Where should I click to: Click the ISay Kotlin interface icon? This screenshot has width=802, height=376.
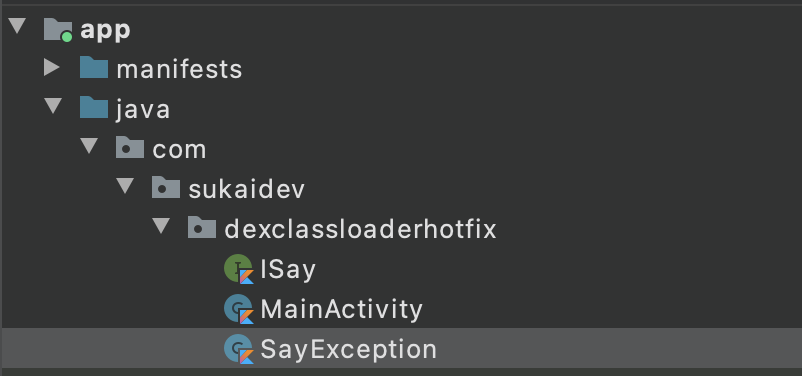tap(239, 269)
